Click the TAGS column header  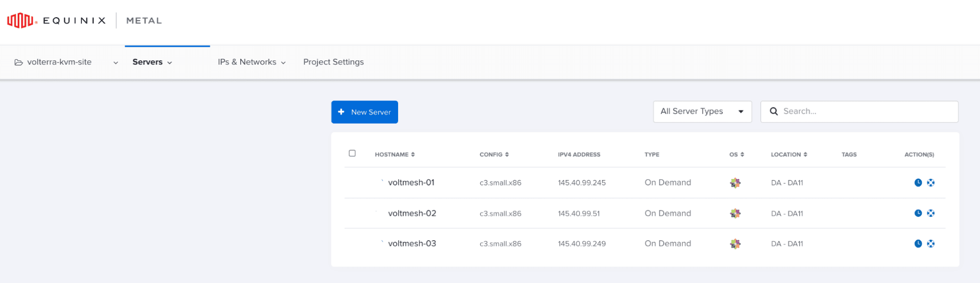pos(849,154)
